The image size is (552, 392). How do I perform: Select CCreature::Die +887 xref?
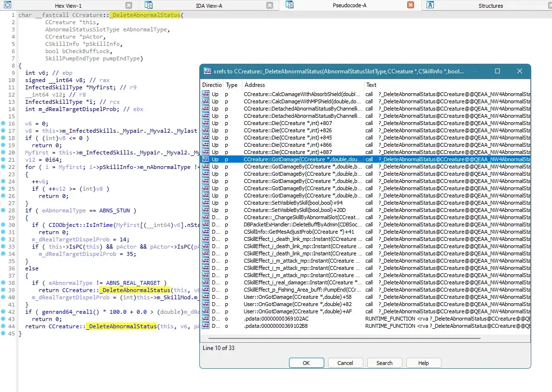point(365,152)
